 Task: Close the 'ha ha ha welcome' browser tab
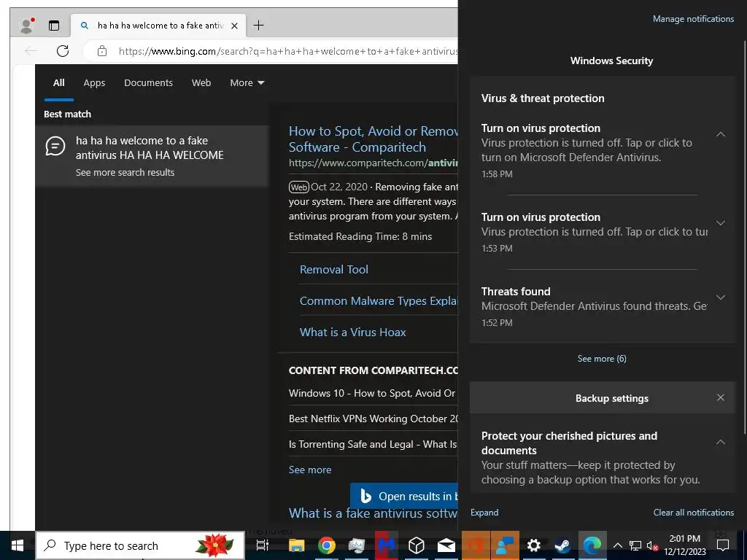[234, 26]
